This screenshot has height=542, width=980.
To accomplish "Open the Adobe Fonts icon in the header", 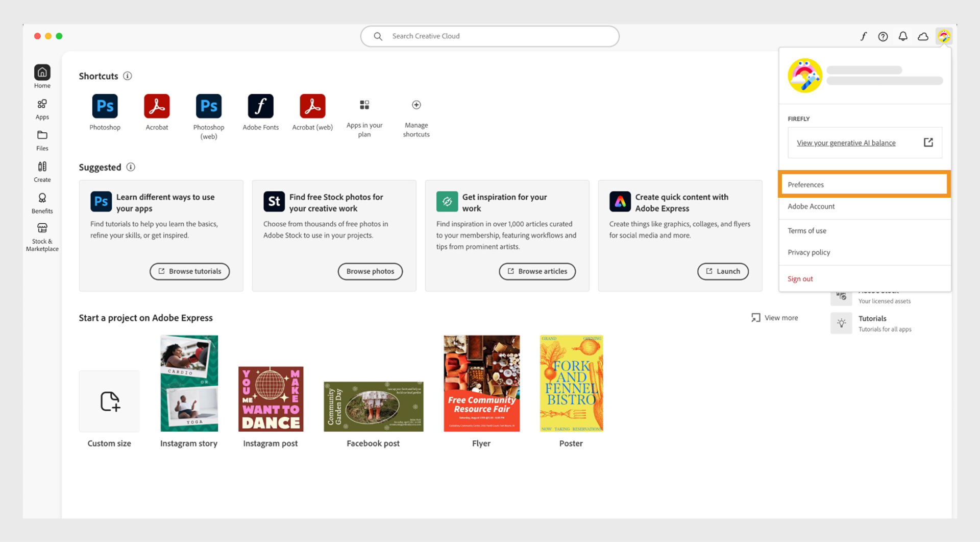I will click(863, 36).
